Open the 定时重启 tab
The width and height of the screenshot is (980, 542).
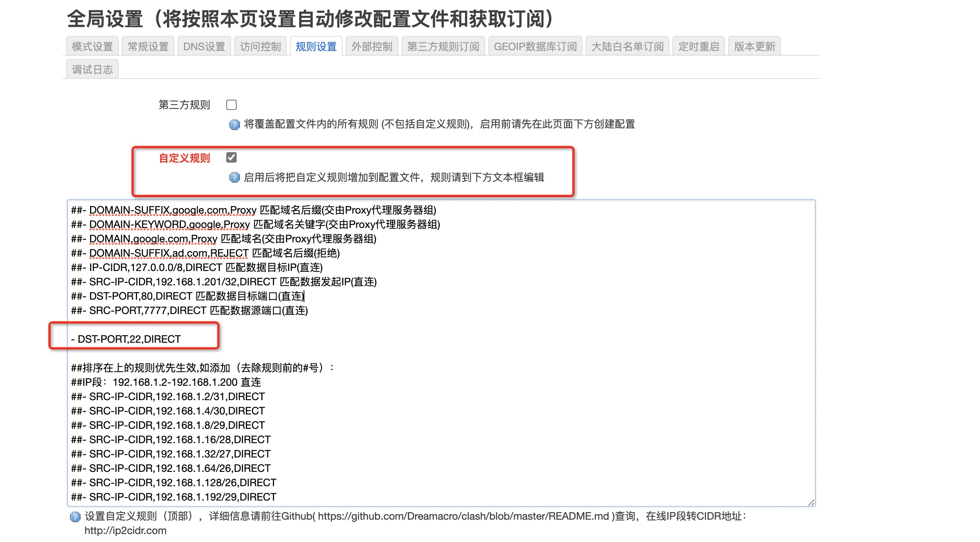(x=698, y=46)
